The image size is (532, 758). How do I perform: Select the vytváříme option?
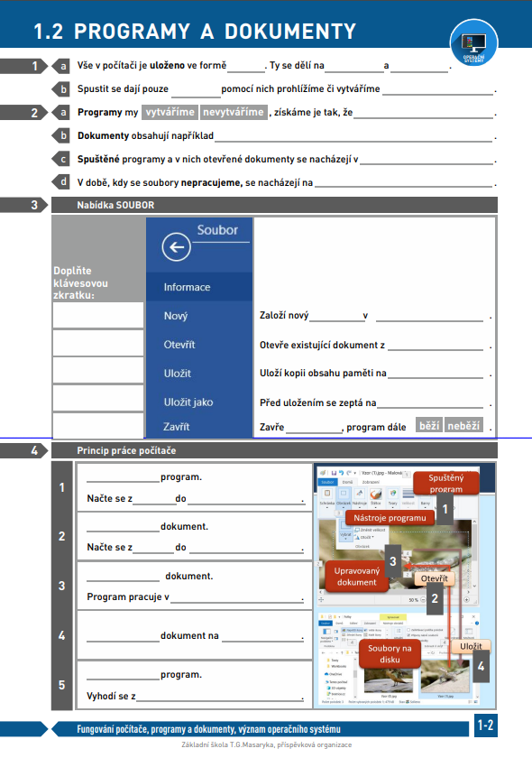(x=170, y=112)
